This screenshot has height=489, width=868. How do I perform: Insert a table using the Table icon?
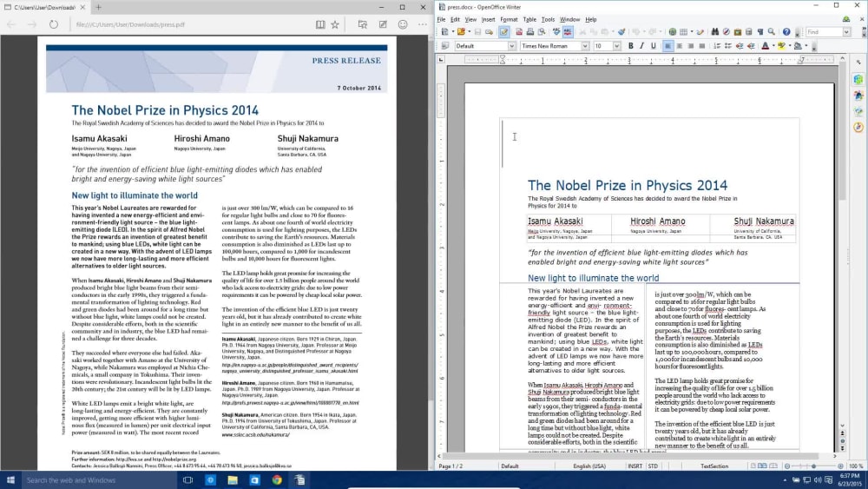click(684, 31)
